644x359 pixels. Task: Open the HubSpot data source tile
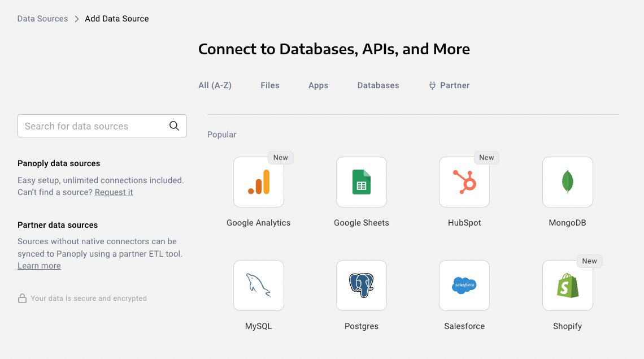click(464, 182)
